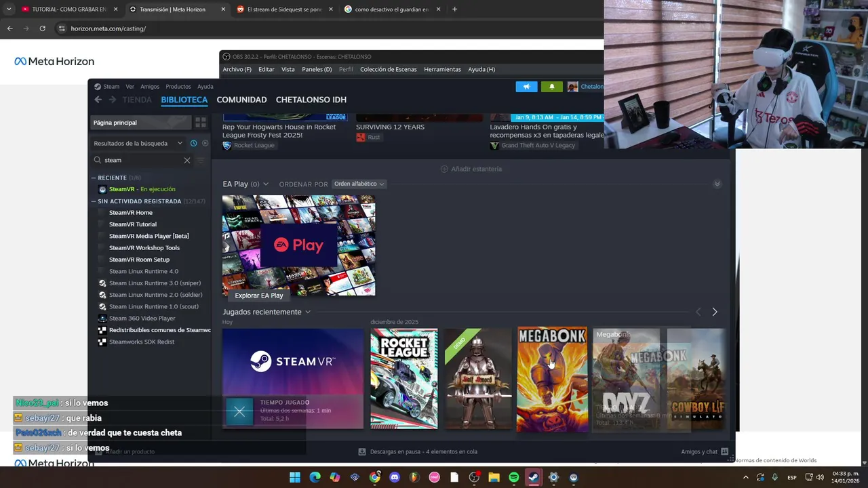Viewport: 868px width, 488px height.
Task: Open OBS Archivo (F) menu
Action: point(237,69)
